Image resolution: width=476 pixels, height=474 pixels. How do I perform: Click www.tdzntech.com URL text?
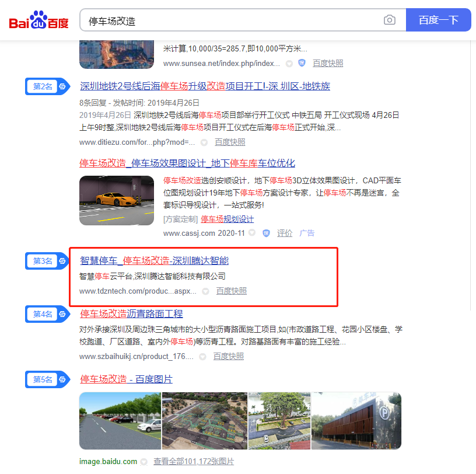click(138, 291)
